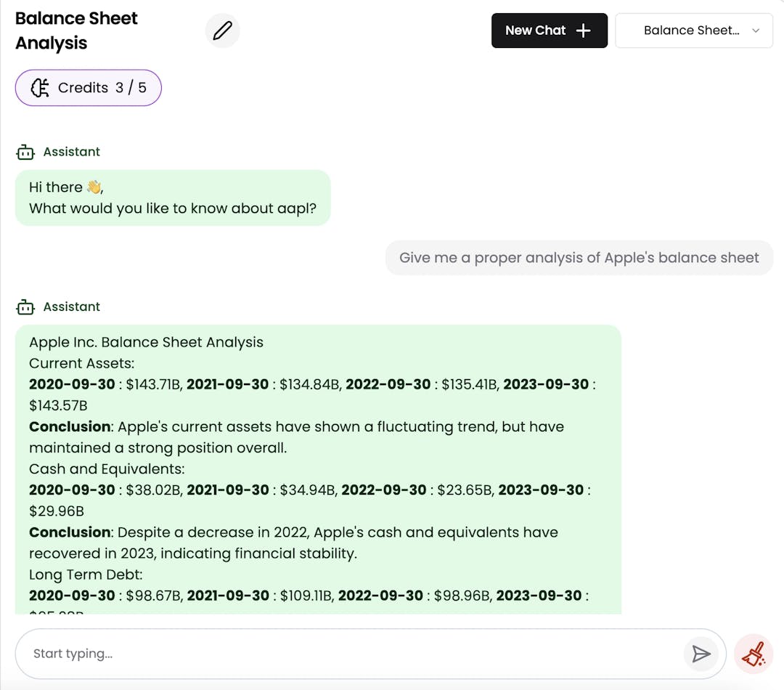Start a New Chat
Screen dimensions: 784x690
550,31
